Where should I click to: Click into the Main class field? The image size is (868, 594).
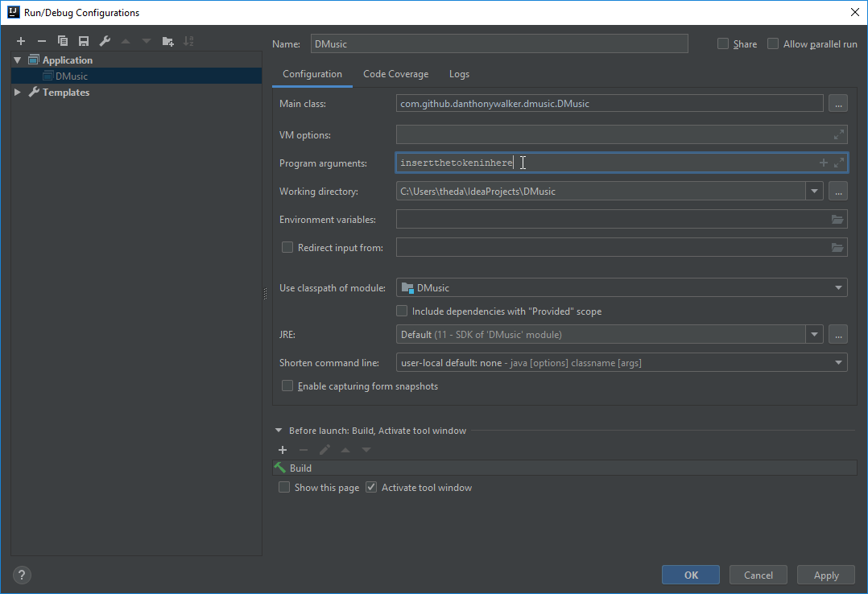pos(610,104)
